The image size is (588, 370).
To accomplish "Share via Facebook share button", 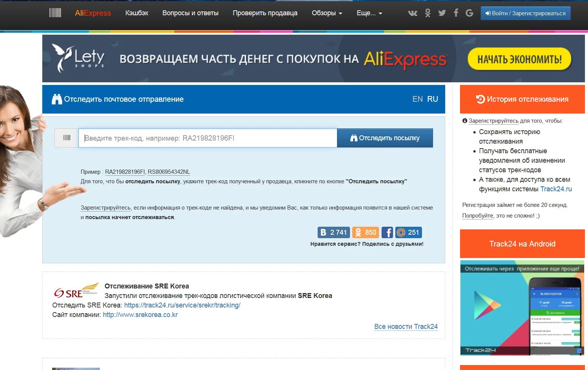I will [x=387, y=232].
